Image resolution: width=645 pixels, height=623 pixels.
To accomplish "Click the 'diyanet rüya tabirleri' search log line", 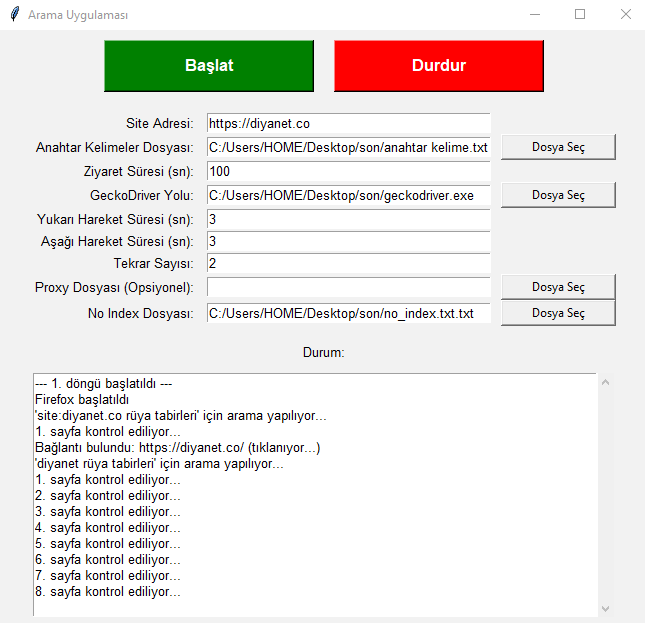I will click(x=159, y=464).
